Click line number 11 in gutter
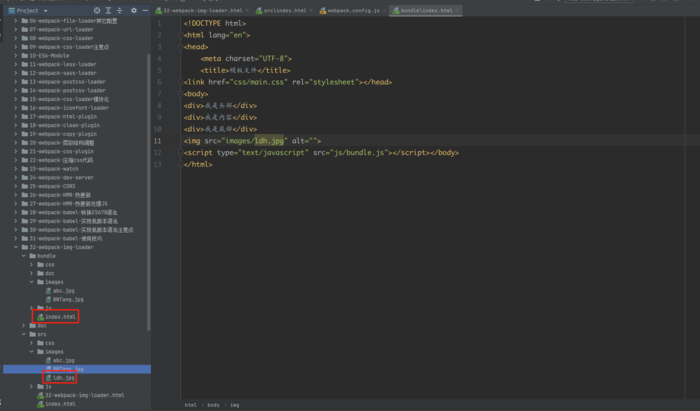The image size is (700, 411). [157, 141]
